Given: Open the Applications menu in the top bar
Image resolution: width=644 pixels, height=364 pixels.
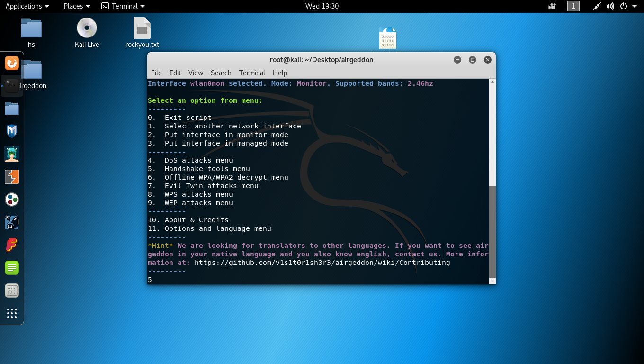Looking at the screenshot, I should coord(27,6).
